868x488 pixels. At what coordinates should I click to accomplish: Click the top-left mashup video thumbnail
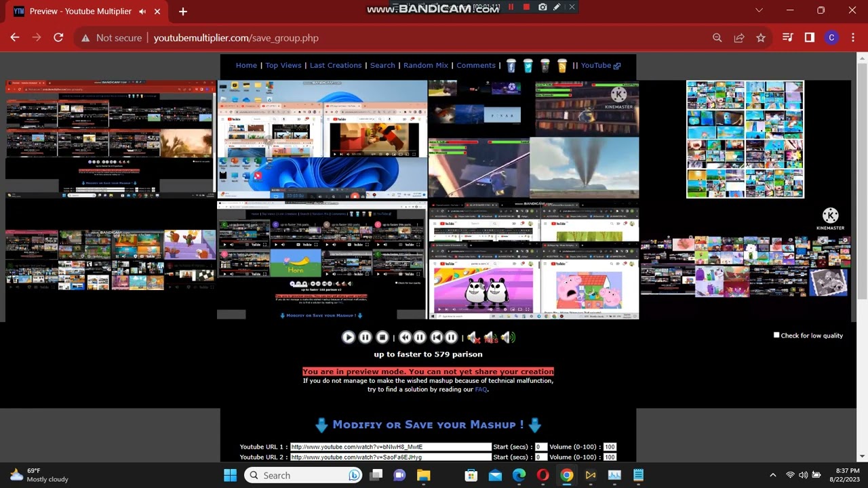click(110, 139)
